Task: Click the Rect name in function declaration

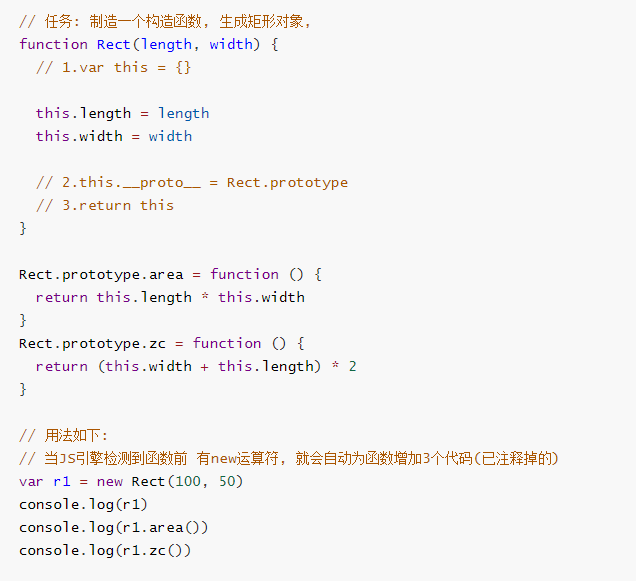Action: point(114,44)
